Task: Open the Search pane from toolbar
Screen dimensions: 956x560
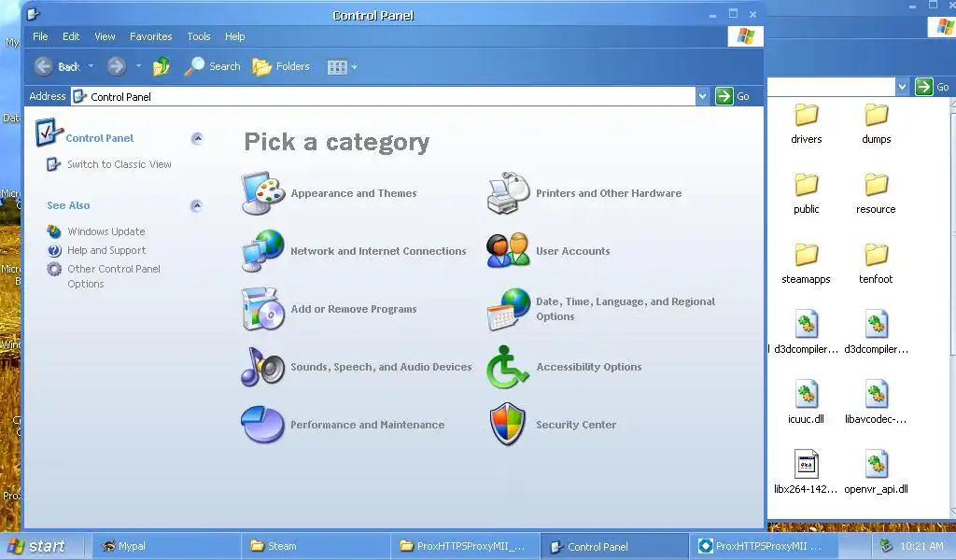Action: click(x=212, y=66)
